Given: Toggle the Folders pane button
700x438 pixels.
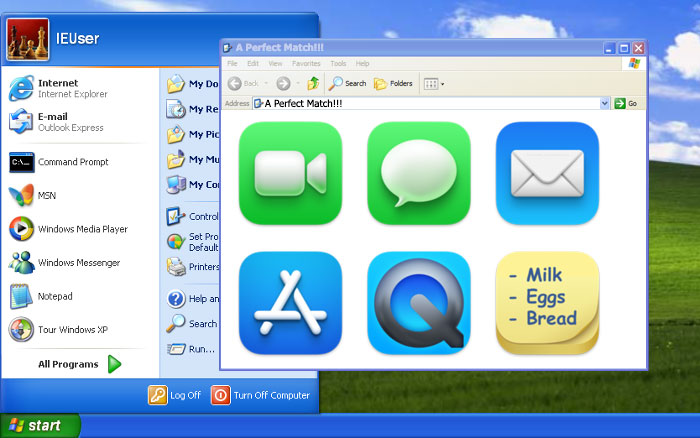Looking at the screenshot, I should pyautogui.click(x=393, y=83).
